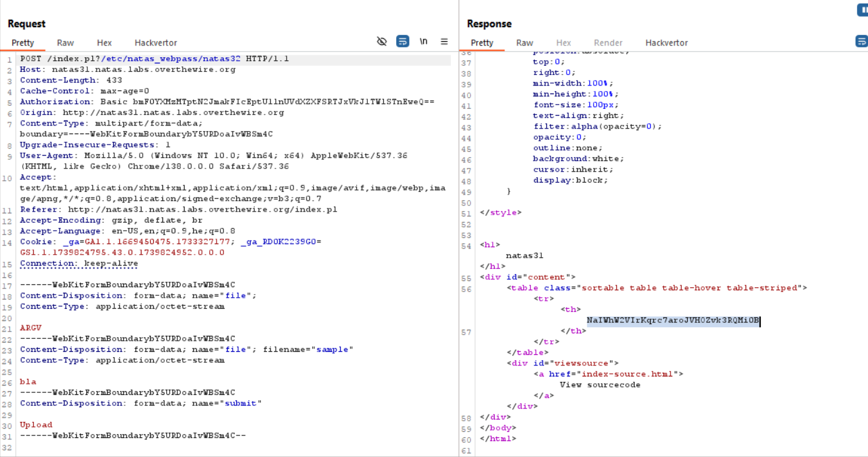Click natas31 heading text in response
Viewport: 868px width, 457px height.
[x=525, y=256]
